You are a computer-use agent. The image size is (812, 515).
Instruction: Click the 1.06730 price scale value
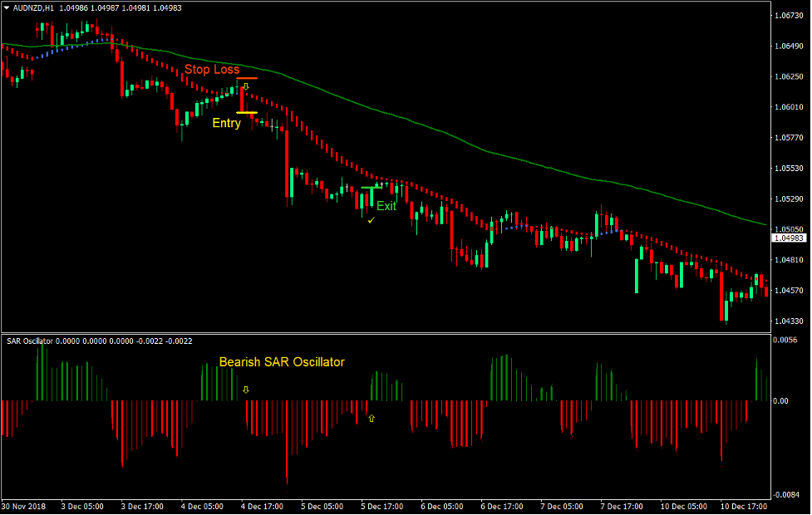coord(787,14)
